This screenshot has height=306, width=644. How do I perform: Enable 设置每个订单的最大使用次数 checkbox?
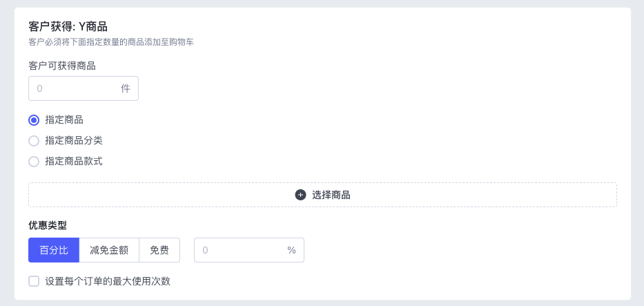pos(34,281)
